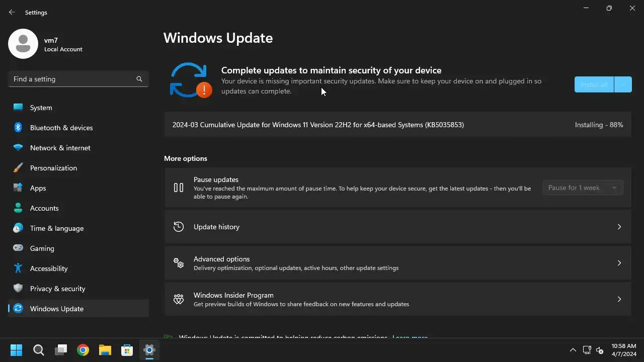The width and height of the screenshot is (644, 362).
Task: Click the Accessibility settings label
Action: coord(49,268)
